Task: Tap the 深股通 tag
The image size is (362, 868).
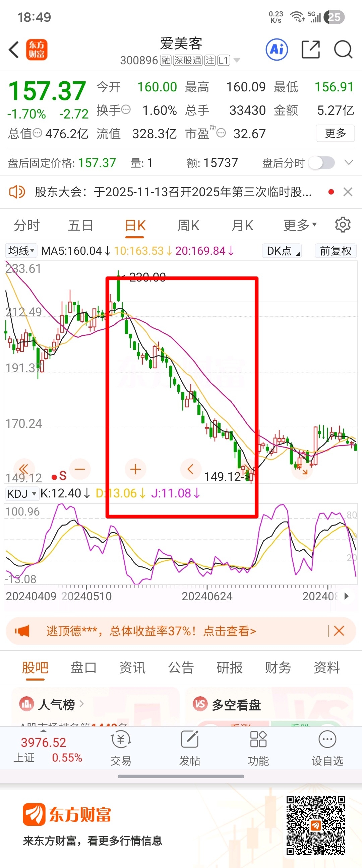Action: coord(188,60)
